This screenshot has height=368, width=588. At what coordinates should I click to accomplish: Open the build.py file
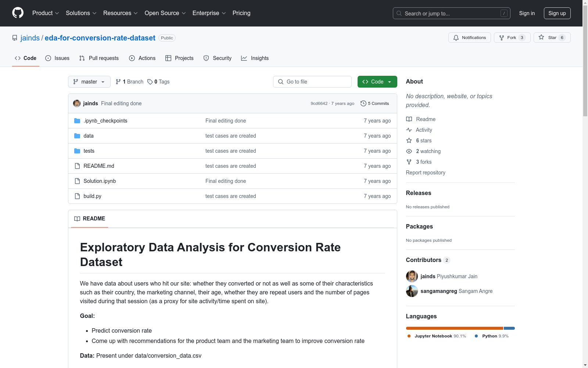(92, 196)
